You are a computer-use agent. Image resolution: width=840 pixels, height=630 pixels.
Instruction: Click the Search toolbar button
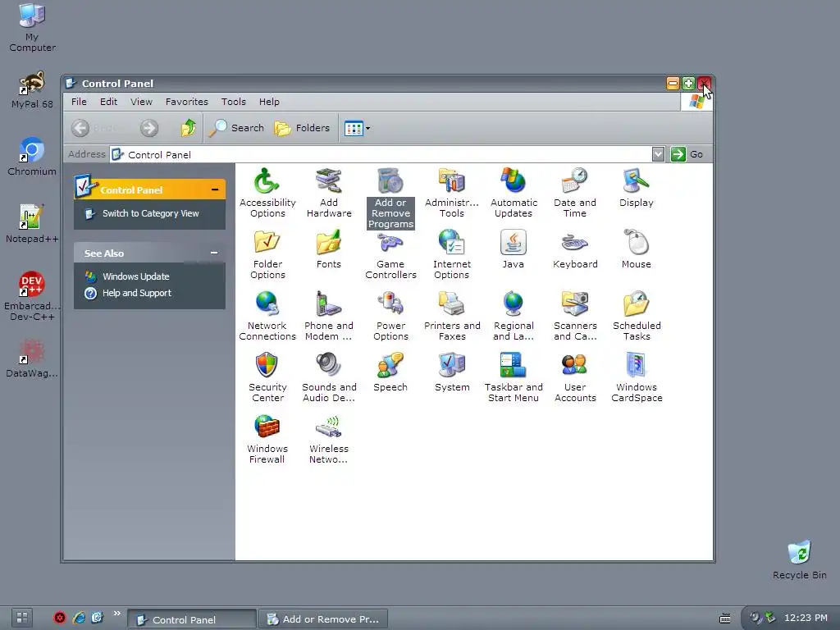click(236, 128)
